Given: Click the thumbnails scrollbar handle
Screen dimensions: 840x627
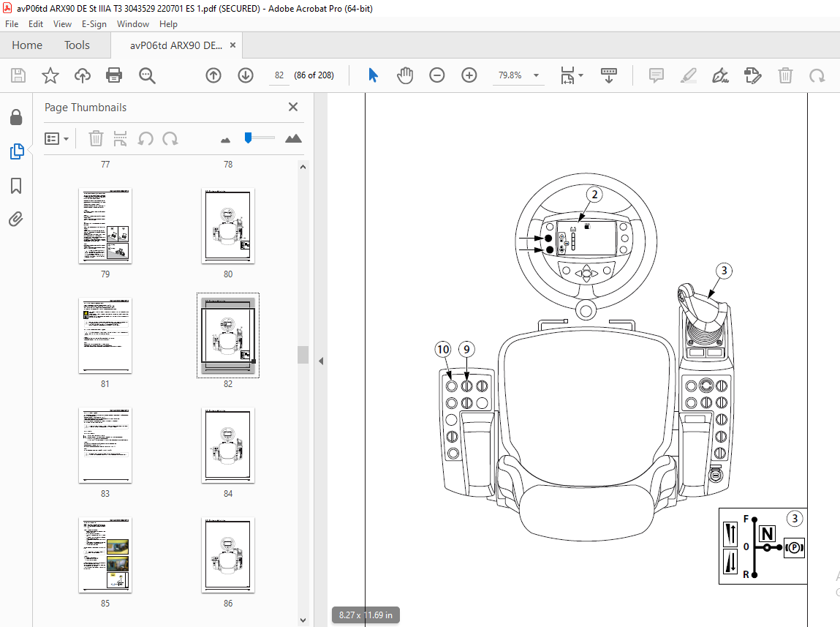Looking at the screenshot, I should [x=303, y=355].
